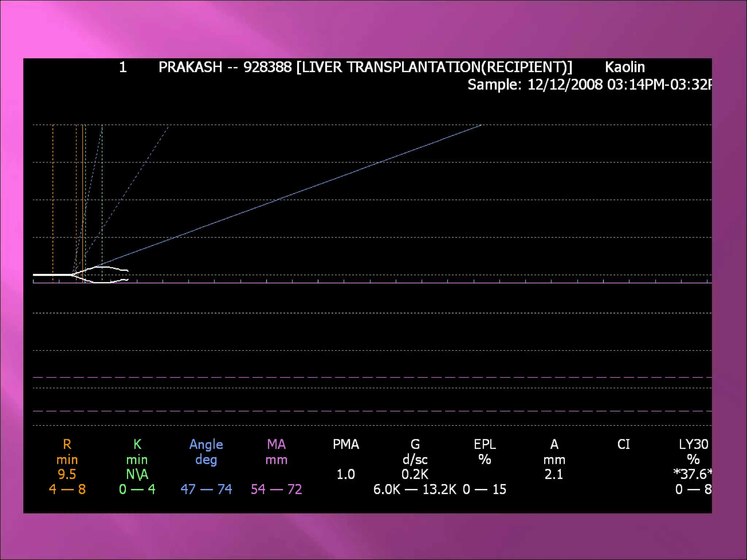
Task: Click the PMA value 1.0
Action: [x=345, y=474]
